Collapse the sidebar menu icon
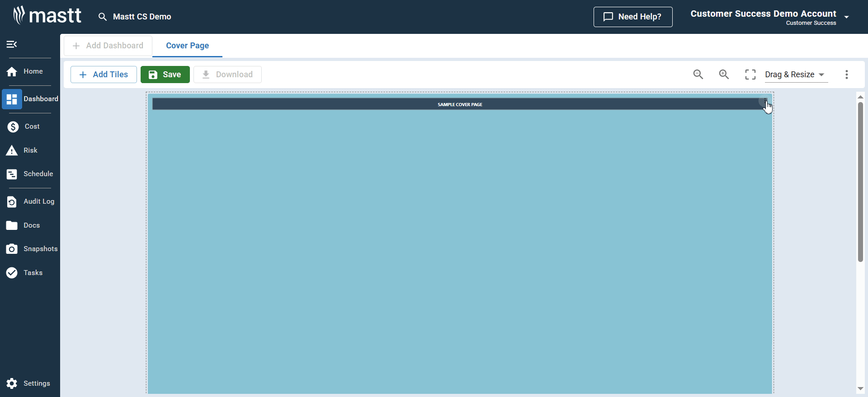This screenshot has height=397, width=868. 12,44
